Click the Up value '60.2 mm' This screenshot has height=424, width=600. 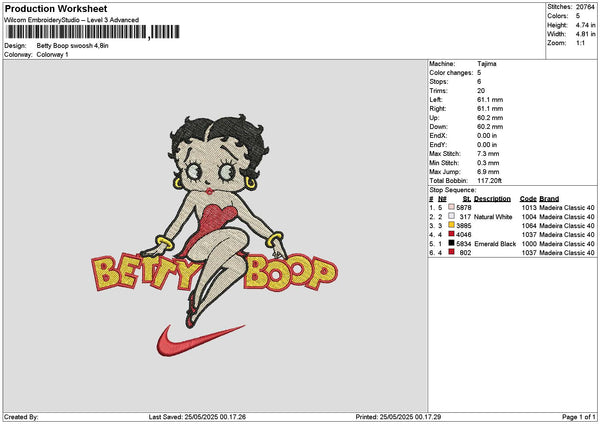tap(490, 118)
